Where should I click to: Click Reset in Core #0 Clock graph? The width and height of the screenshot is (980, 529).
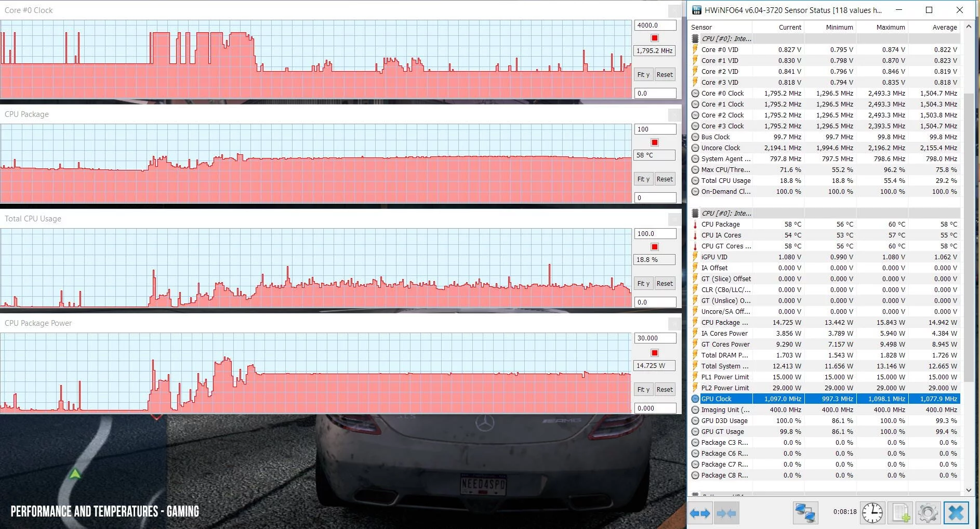pyautogui.click(x=665, y=74)
